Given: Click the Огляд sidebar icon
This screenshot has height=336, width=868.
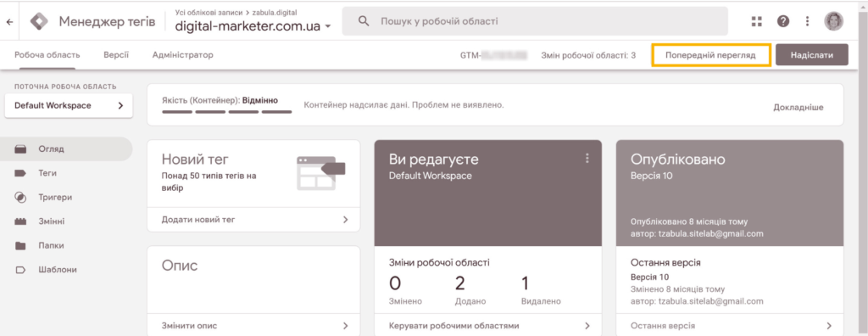Looking at the screenshot, I should 20,149.
